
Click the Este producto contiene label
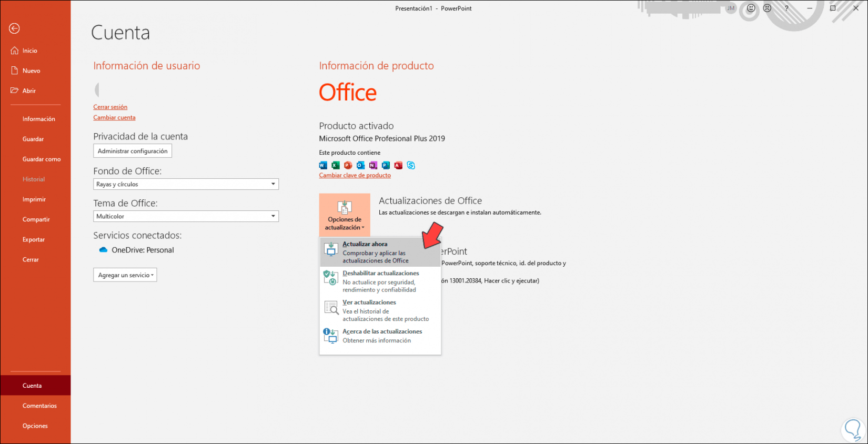click(350, 153)
